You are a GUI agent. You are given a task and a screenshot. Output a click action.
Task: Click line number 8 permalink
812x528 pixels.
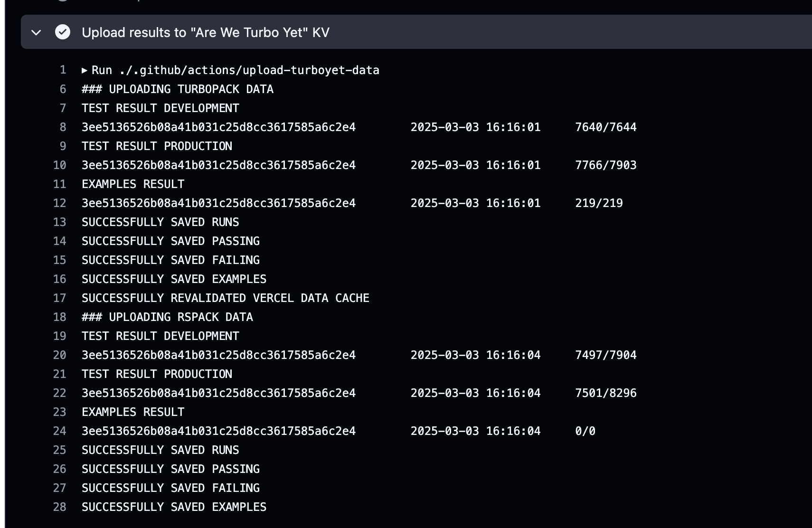point(63,127)
